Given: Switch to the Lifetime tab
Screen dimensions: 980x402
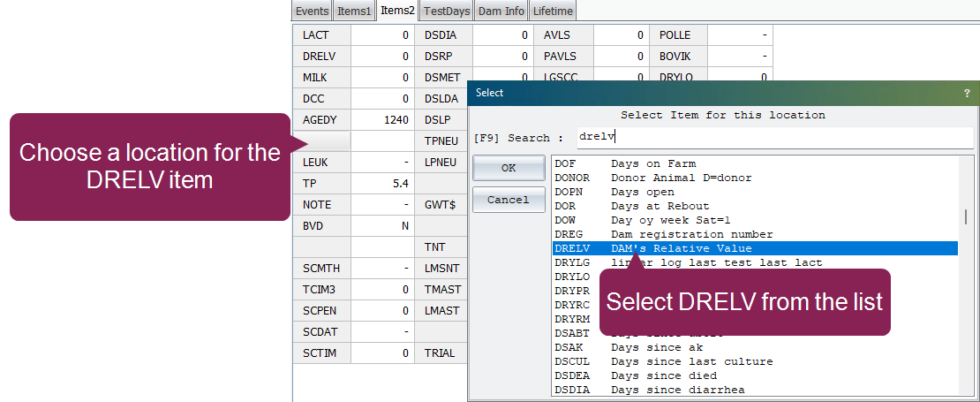Looking at the screenshot, I should (x=553, y=11).
